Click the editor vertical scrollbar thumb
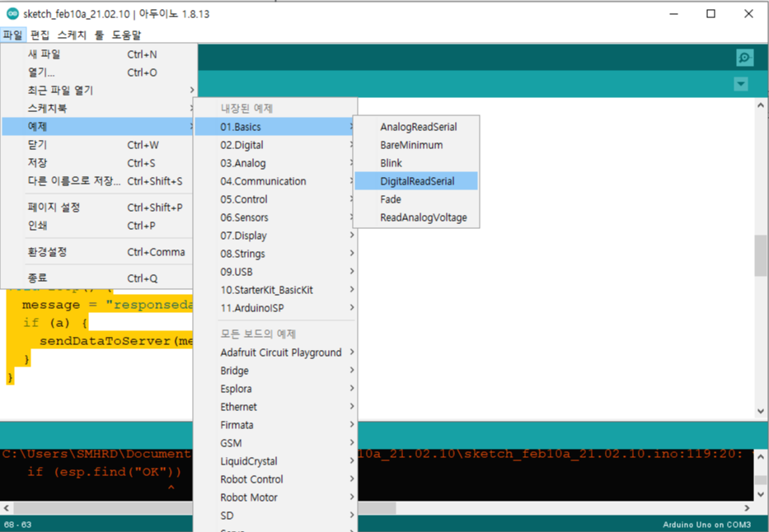The height and width of the screenshot is (532, 769). [x=761, y=255]
